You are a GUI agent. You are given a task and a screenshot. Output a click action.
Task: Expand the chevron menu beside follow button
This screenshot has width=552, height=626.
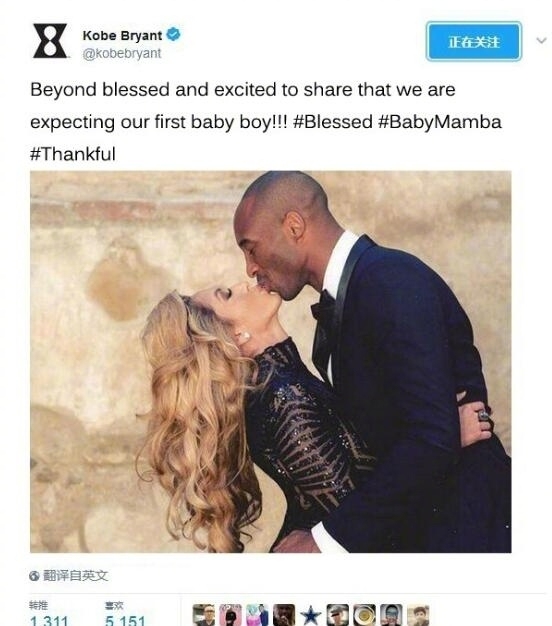(541, 40)
